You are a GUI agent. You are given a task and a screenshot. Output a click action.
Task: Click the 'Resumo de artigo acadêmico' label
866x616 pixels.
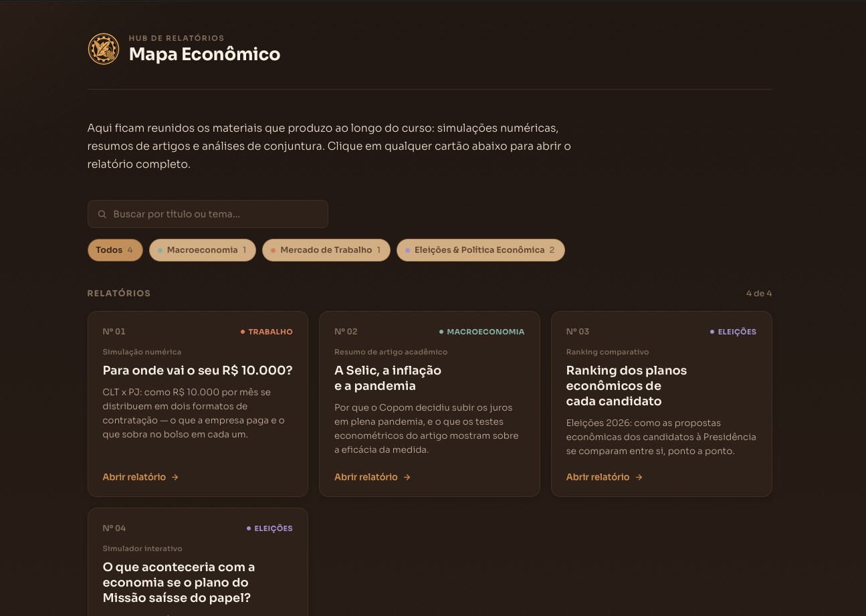[x=391, y=352]
